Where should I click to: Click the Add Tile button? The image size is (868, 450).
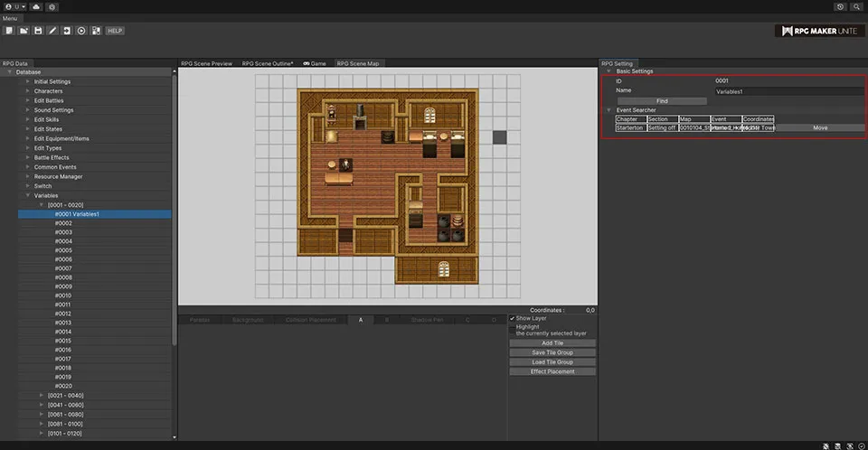pyautogui.click(x=552, y=343)
